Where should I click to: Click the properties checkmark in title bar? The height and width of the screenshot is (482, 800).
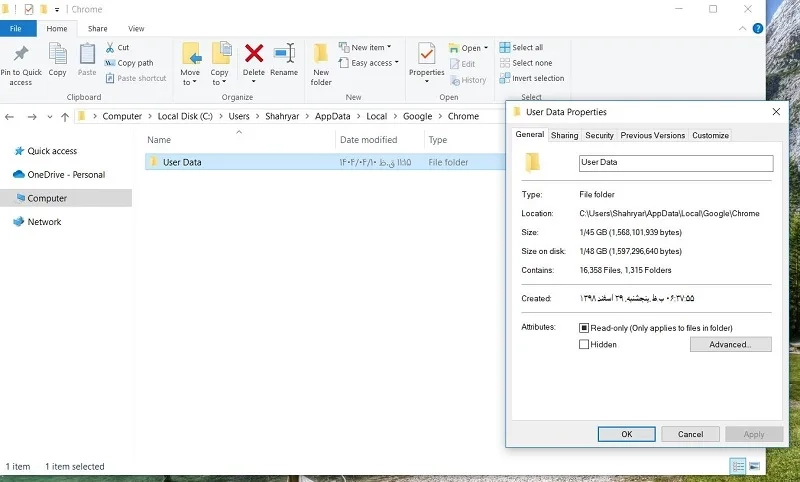29,9
